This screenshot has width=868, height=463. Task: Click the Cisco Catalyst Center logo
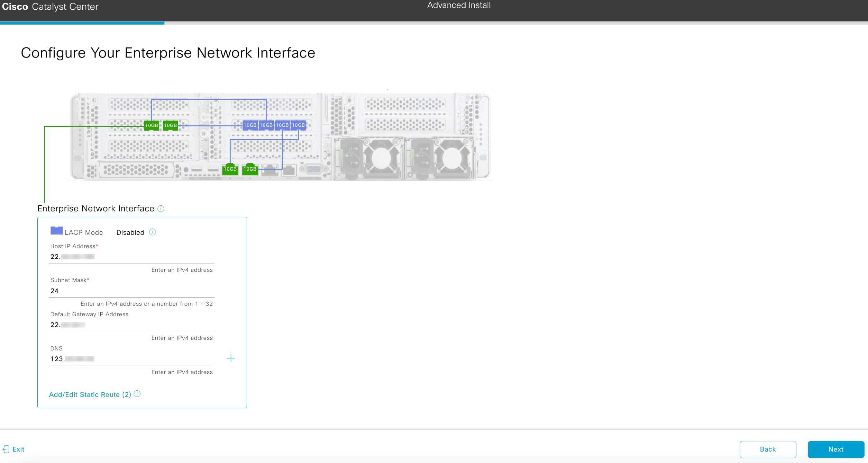pos(50,6)
